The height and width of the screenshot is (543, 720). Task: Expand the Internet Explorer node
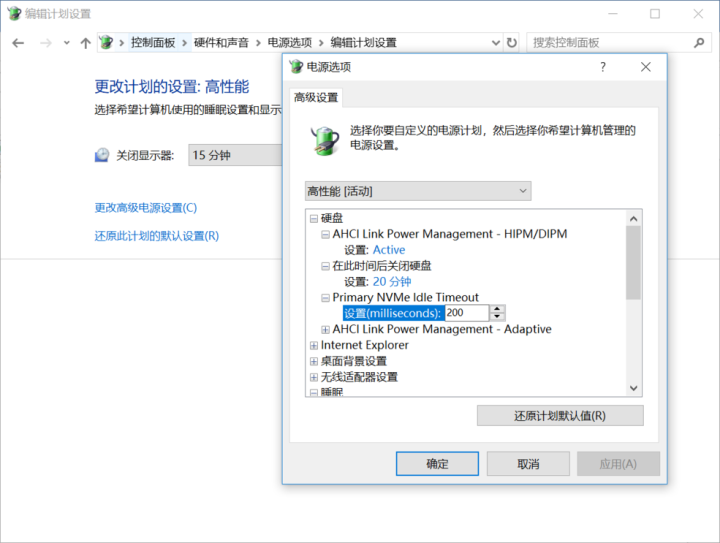(x=314, y=346)
